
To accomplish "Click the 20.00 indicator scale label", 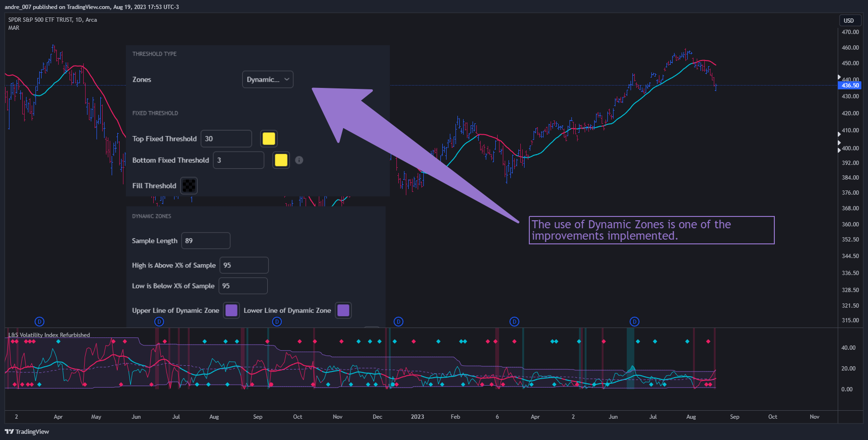I will (x=848, y=369).
